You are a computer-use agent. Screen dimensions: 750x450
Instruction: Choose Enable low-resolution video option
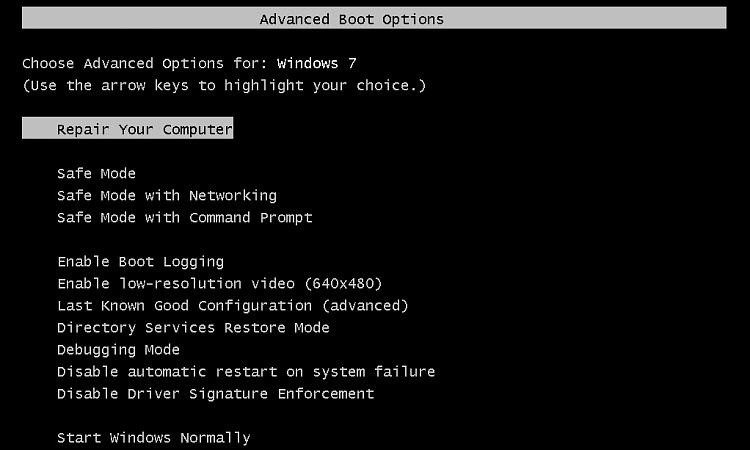click(219, 283)
